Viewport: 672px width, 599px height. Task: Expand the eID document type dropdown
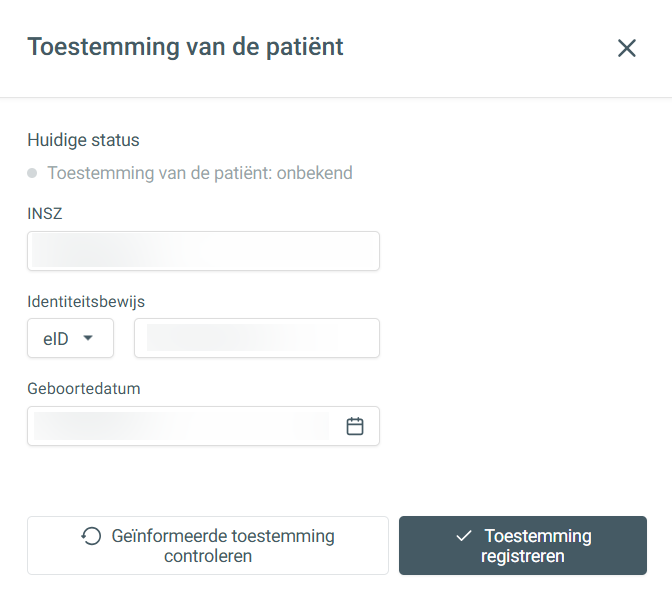pos(70,338)
